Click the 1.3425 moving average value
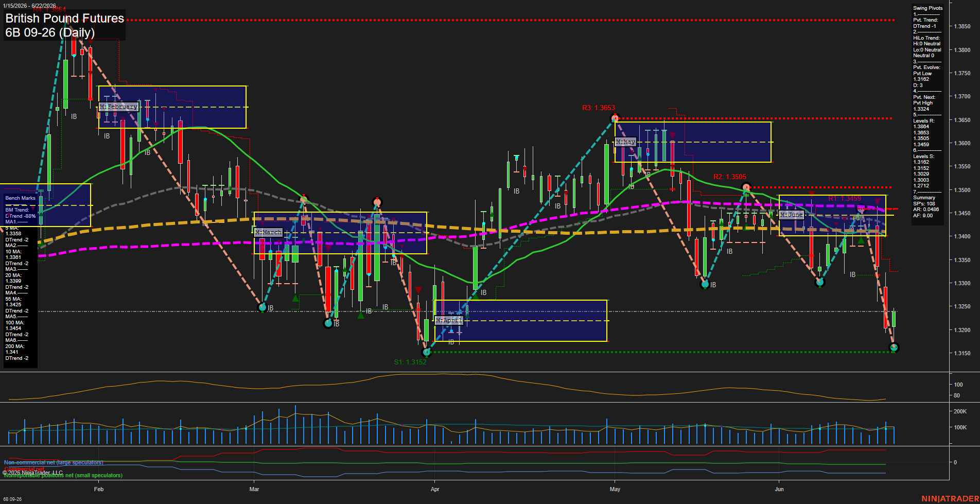980x504 pixels. tap(13, 305)
